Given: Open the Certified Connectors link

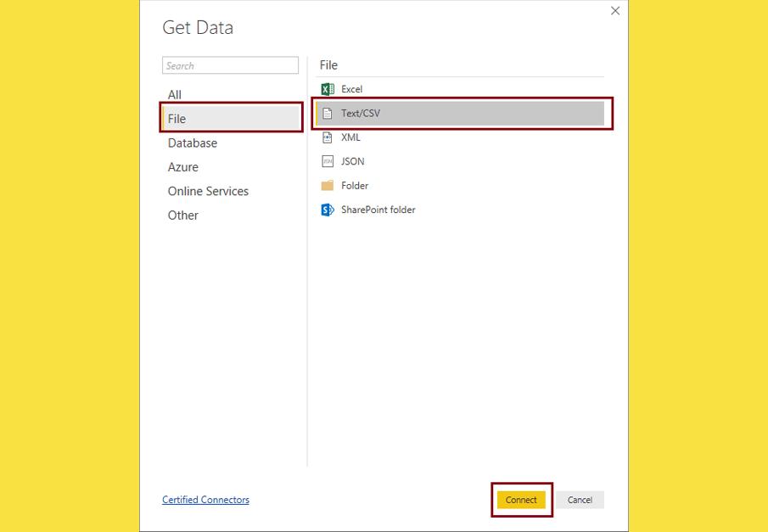Looking at the screenshot, I should [x=205, y=500].
